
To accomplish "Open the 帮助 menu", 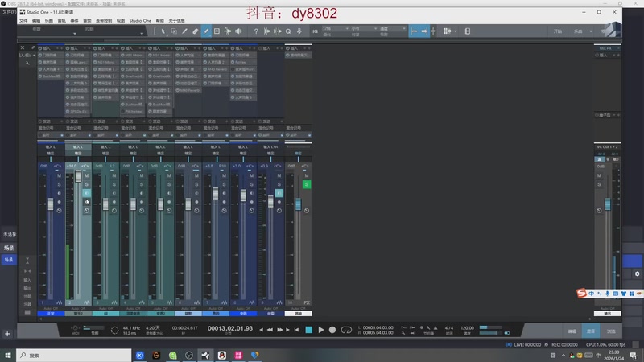I will point(159,21).
